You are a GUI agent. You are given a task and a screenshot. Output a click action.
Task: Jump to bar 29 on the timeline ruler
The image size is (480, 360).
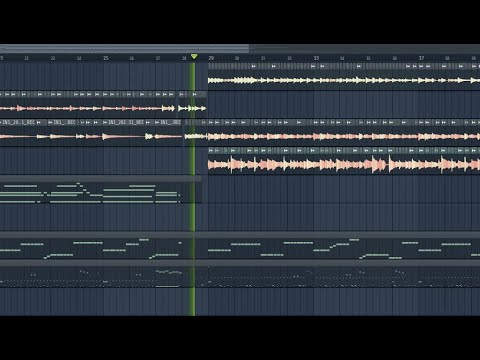(x=211, y=58)
